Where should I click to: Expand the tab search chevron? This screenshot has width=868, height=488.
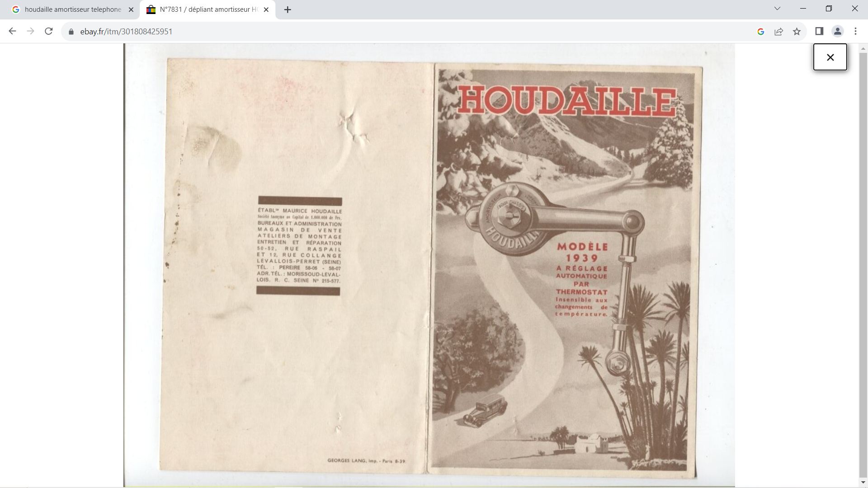coord(777,9)
